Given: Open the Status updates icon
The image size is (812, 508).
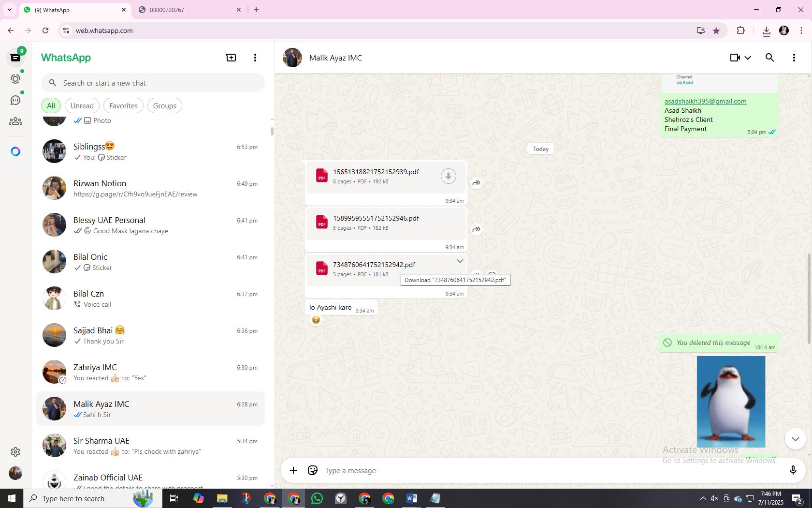Looking at the screenshot, I should [15, 79].
